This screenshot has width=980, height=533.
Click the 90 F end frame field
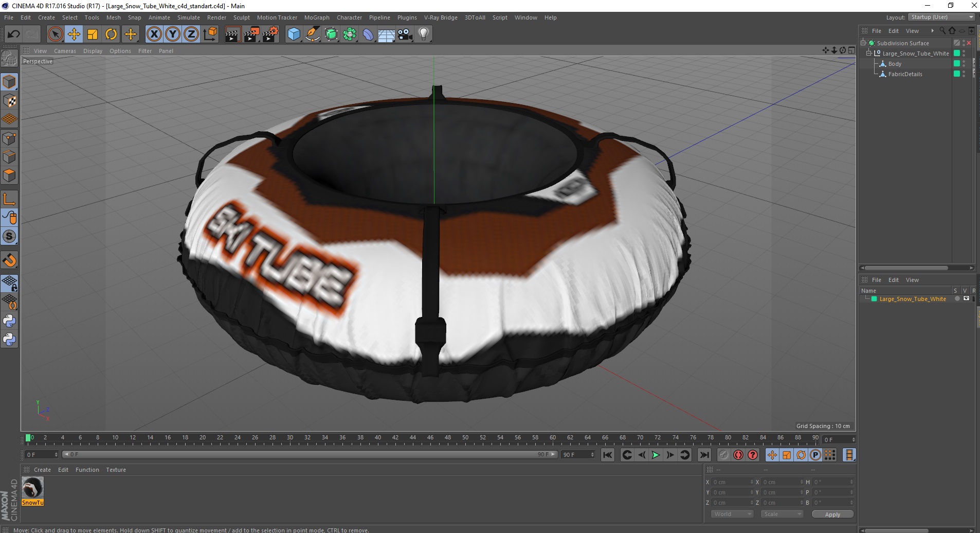click(578, 455)
